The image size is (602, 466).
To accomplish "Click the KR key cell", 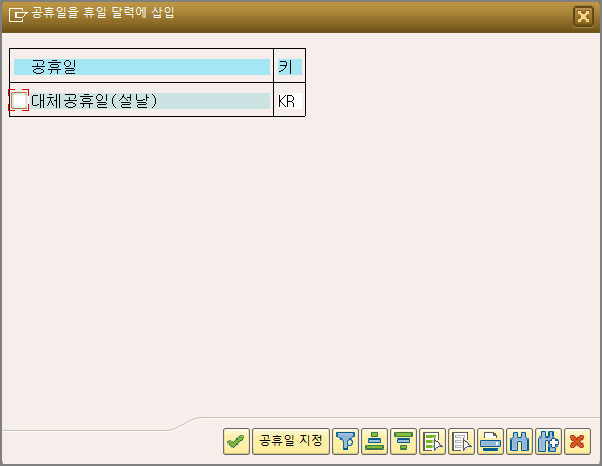I will 289,101.
